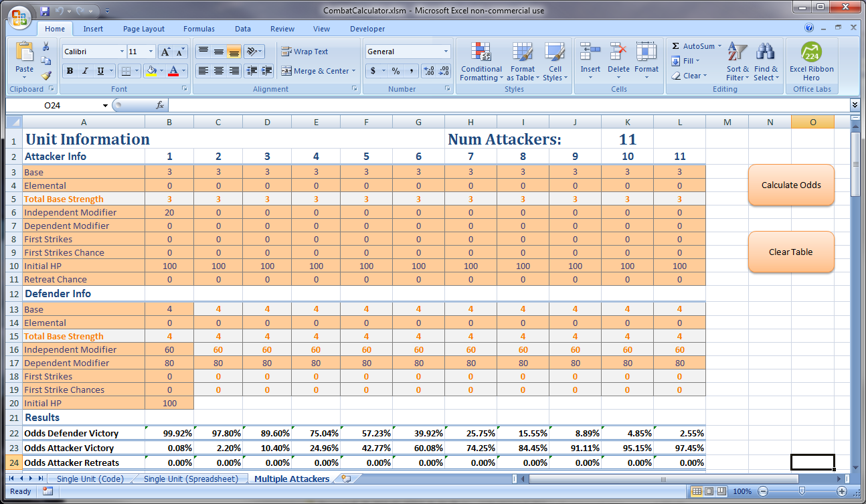The width and height of the screenshot is (866, 504).
Task: Open the font size dropdown
Action: click(150, 51)
